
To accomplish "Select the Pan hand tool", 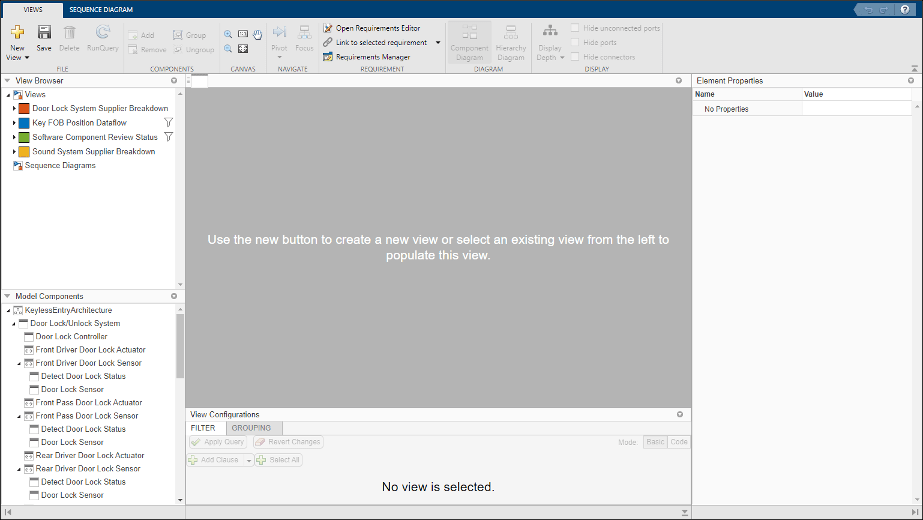I will [258, 35].
